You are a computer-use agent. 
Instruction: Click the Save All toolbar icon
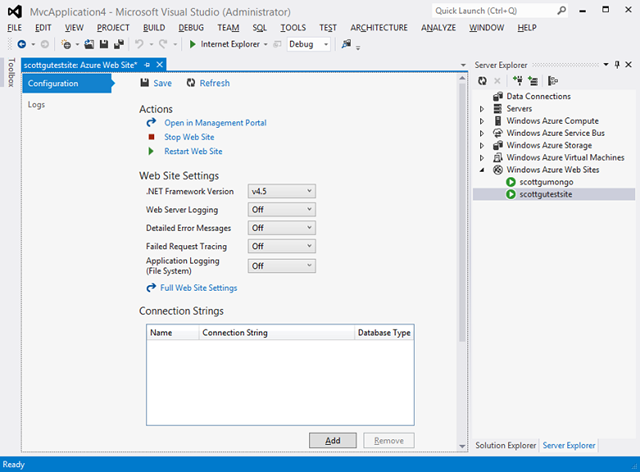(x=119, y=44)
